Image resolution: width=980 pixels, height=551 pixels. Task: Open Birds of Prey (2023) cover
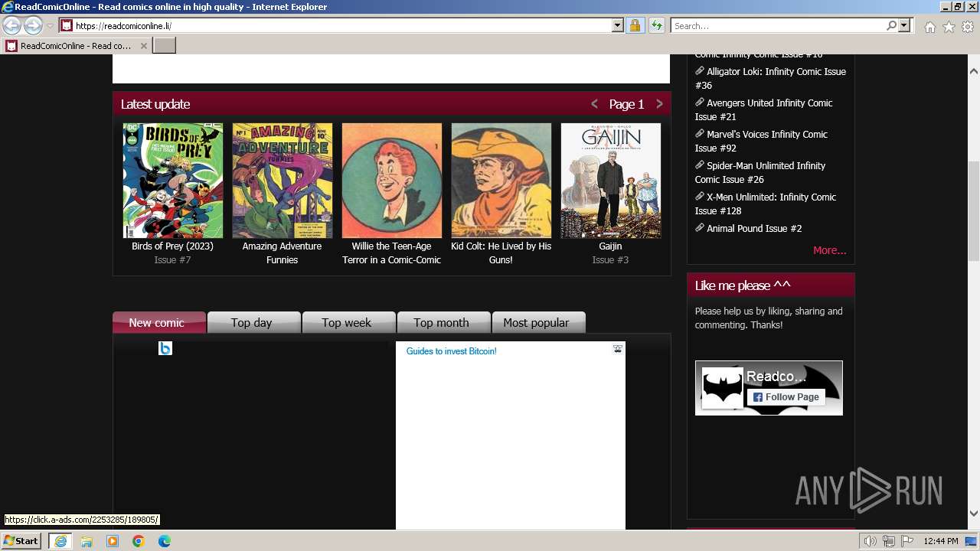173,181
